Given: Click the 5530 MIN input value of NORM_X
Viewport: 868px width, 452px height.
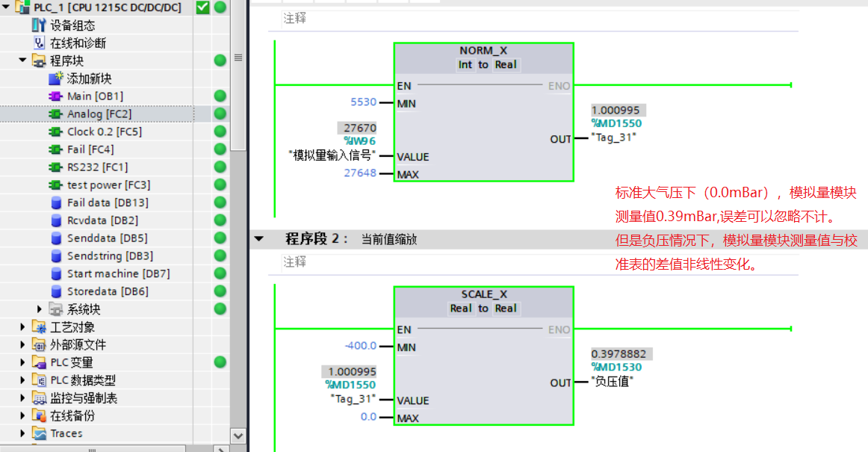Looking at the screenshot, I should [363, 102].
